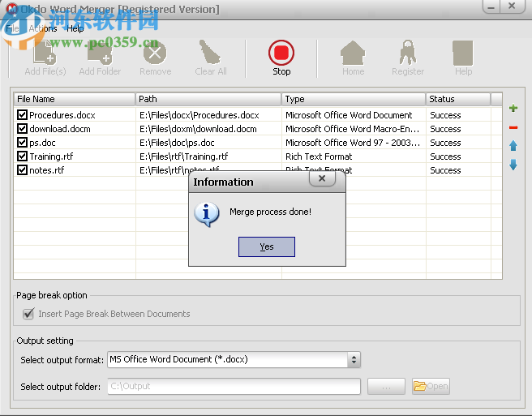Open the Actions menu
Viewport: 532px width, 420px height.
tap(43, 28)
